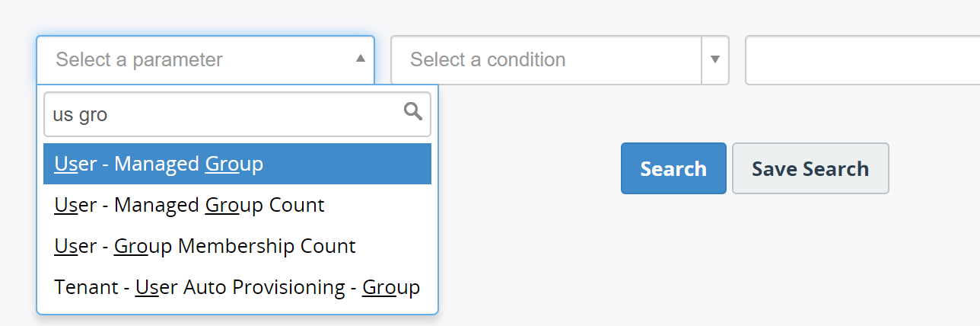Choose User - Managed Group Count option
The image size is (980, 326).
(237, 205)
